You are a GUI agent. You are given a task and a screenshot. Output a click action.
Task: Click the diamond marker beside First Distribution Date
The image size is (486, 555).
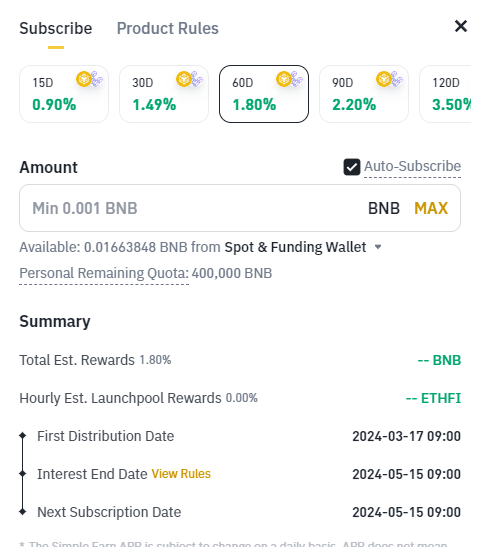click(23, 436)
